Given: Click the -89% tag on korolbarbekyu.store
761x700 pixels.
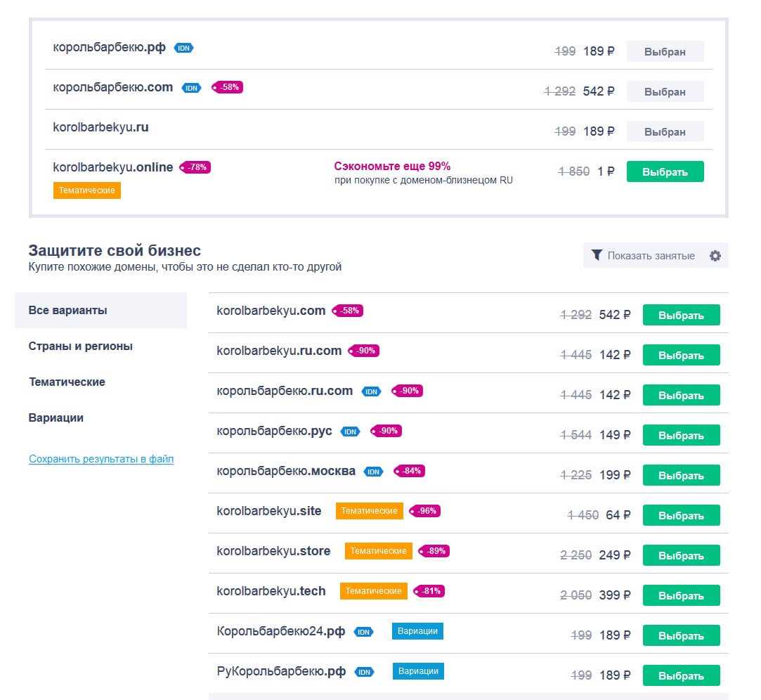Looking at the screenshot, I should click(434, 551).
